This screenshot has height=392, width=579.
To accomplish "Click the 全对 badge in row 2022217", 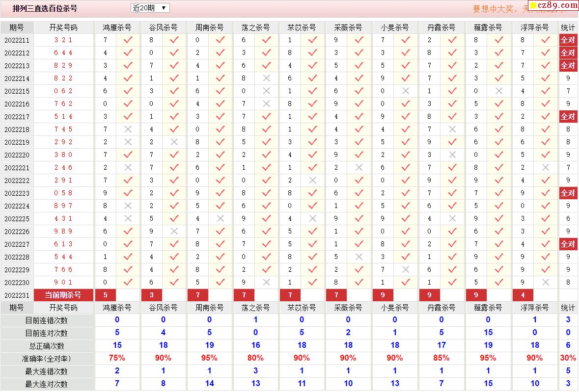I will [x=568, y=117].
